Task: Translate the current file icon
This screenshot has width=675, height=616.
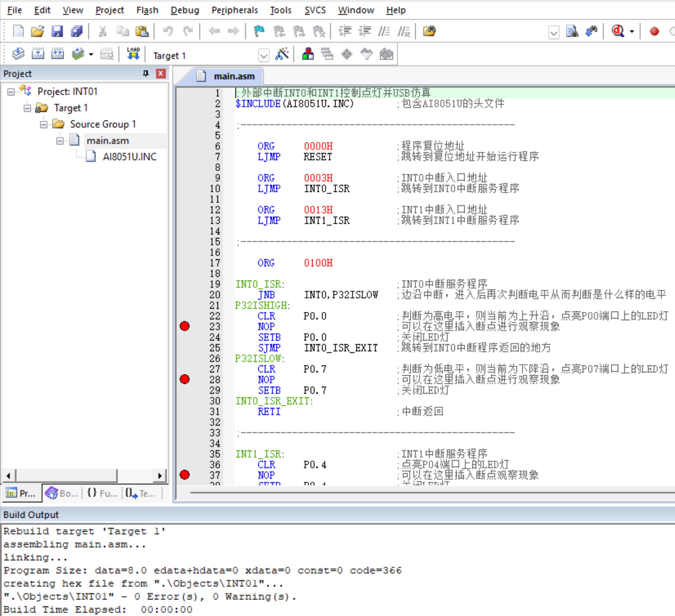Action: 18,54
